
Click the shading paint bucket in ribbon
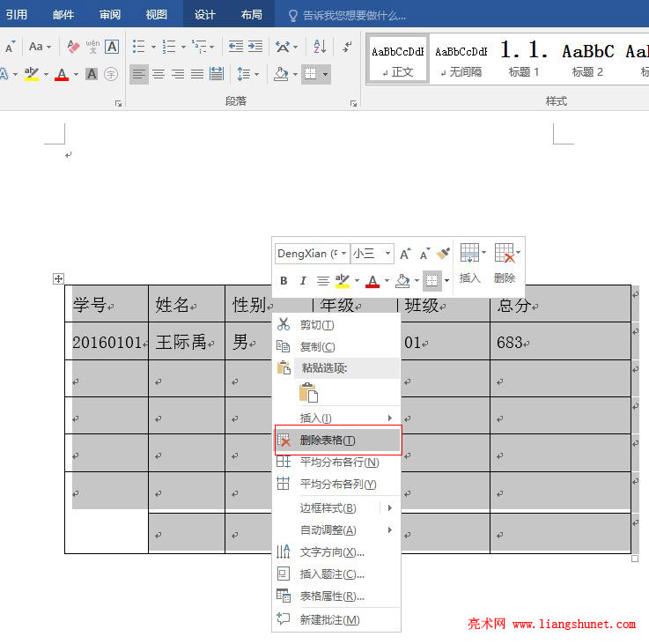click(x=281, y=74)
